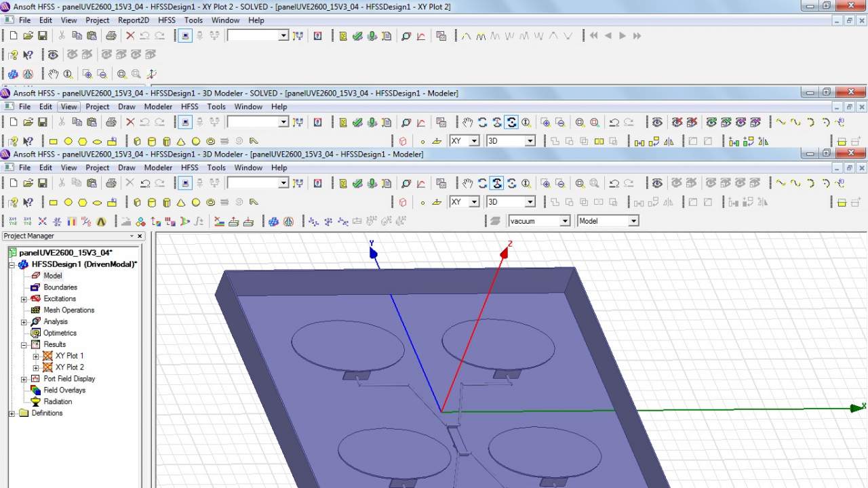Click the What's This help cursor, front window
The width and height of the screenshot is (868, 488).
pyautogui.click(x=28, y=202)
